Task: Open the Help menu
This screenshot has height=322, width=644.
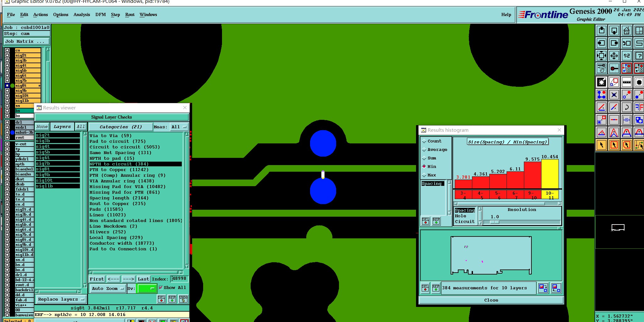Action: click(x=506, y=15)
